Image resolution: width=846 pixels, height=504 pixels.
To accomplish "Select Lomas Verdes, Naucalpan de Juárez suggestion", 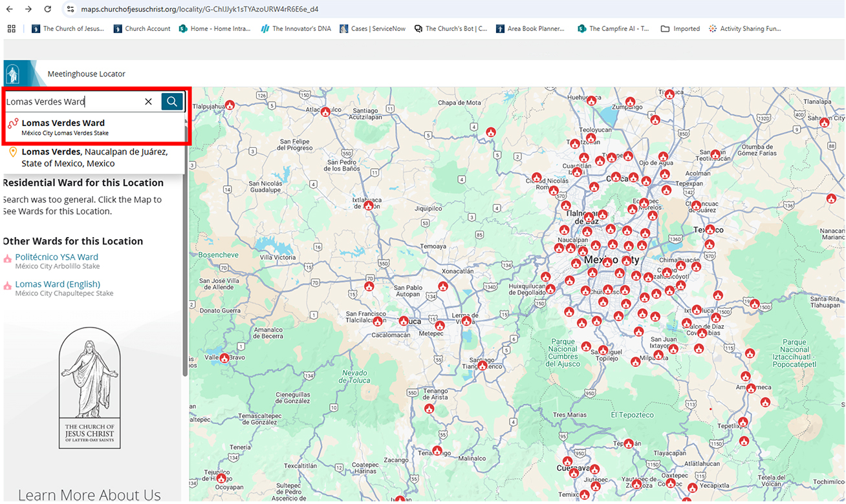I will (94, 157).
